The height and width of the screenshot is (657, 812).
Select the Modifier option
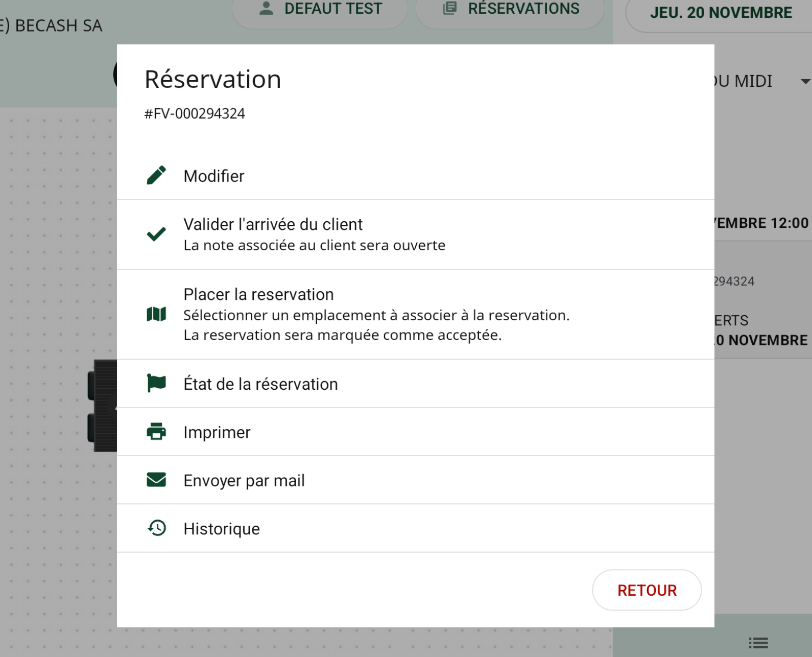coord(214,176)
